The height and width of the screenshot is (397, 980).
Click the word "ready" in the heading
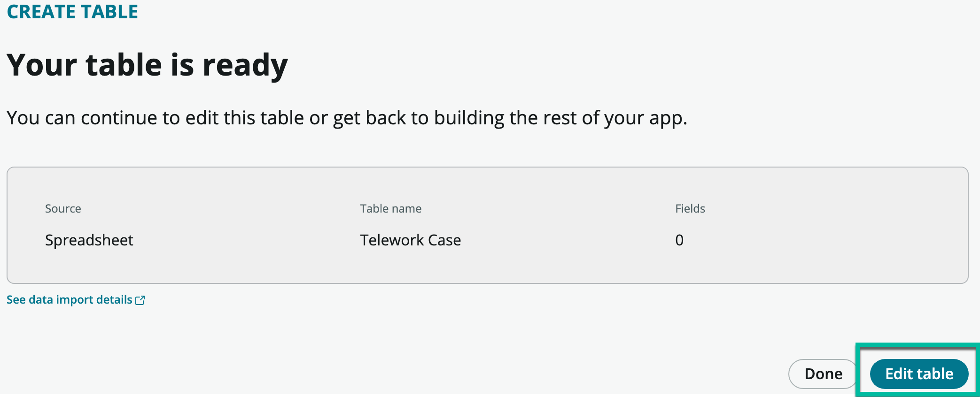point(245,66)
